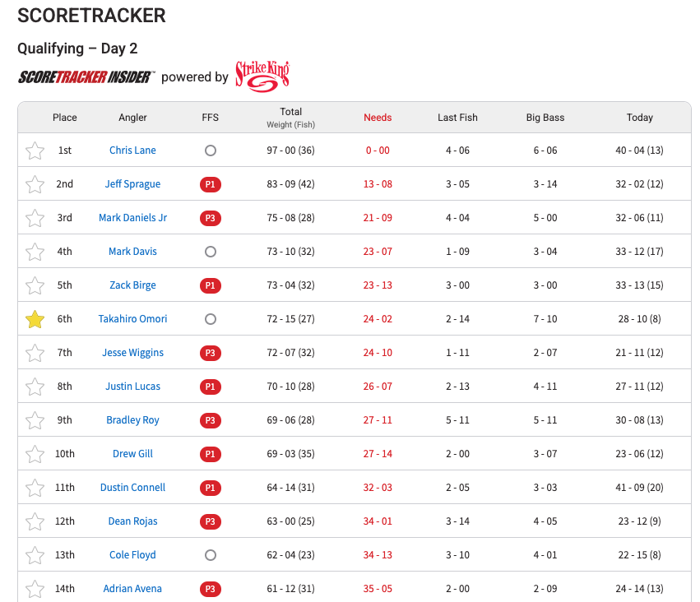The image size is (700, 602).
Task: View Bradley Roy's profile
Action: (x=132, y=420)
